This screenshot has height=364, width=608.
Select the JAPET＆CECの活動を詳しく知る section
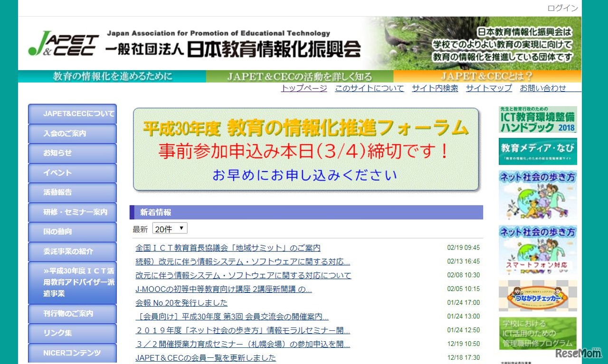[299, 75]
